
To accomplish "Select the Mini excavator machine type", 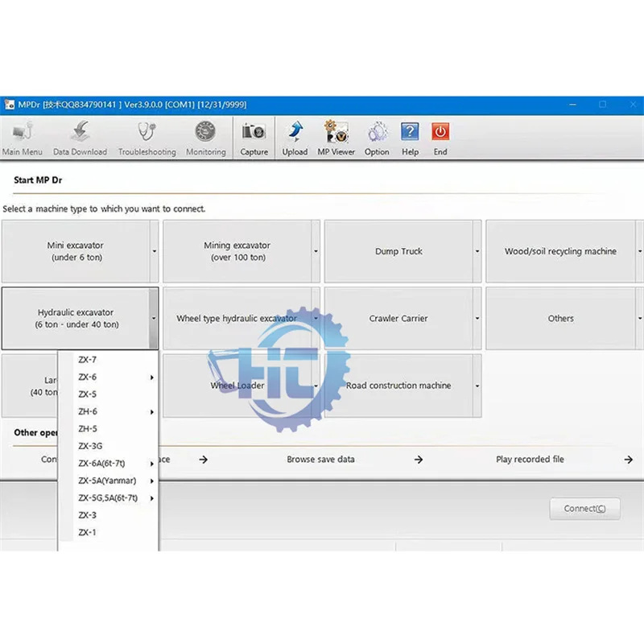I will click(x=76, y=251).
